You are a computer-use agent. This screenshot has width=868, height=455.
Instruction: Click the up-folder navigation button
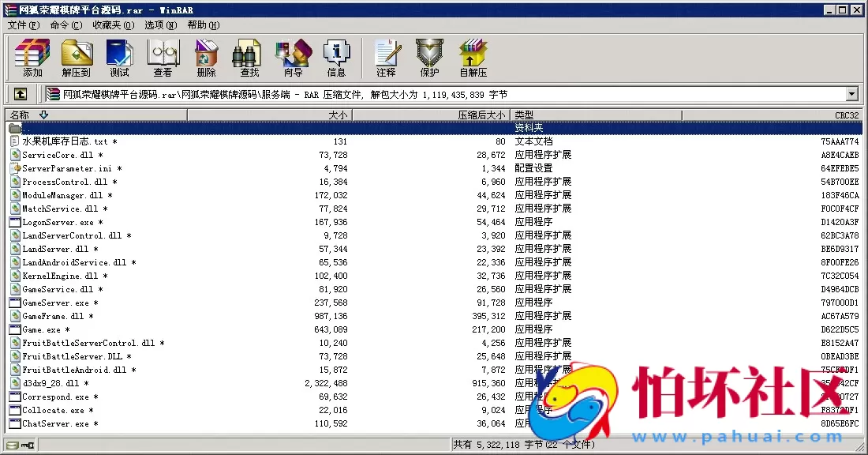click(20, 93)
